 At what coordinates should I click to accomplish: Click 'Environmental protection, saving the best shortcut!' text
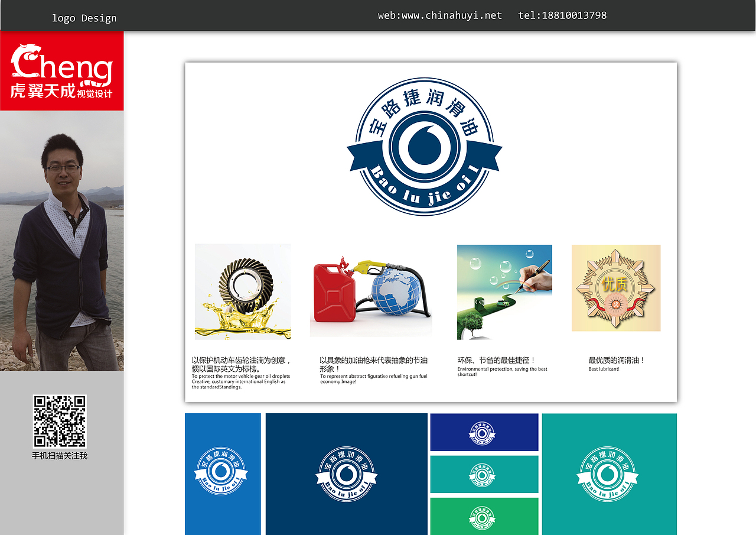[x=503, y=372]
